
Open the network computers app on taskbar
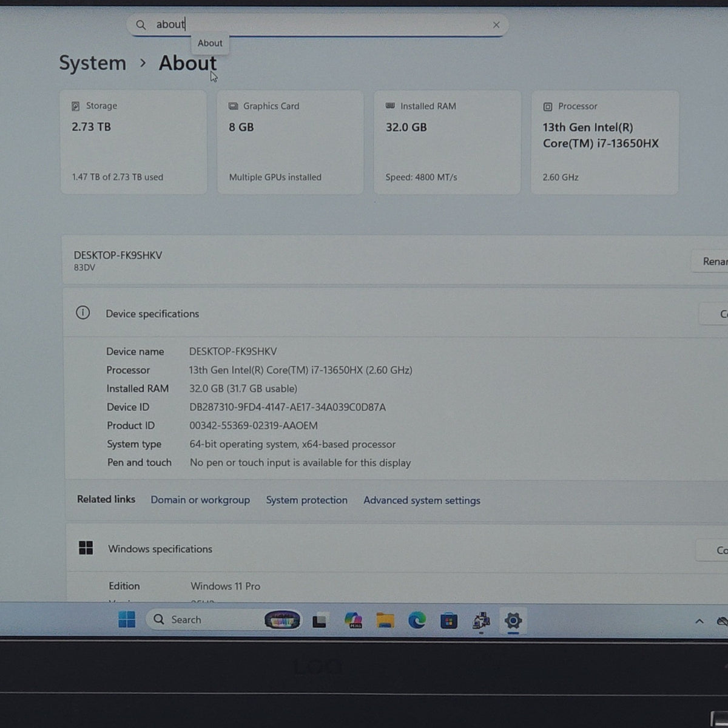click(481, 621)
